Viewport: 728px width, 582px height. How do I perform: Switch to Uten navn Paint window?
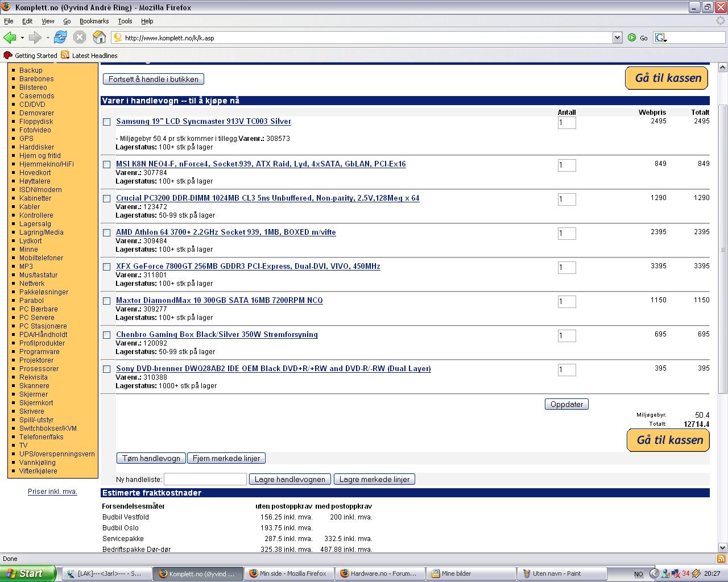tap(562, 573)
